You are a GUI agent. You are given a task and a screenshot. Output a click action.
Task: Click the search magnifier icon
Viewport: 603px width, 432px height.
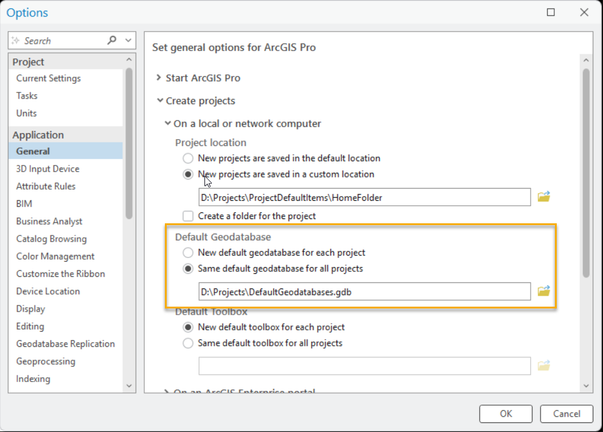point(111,41)
